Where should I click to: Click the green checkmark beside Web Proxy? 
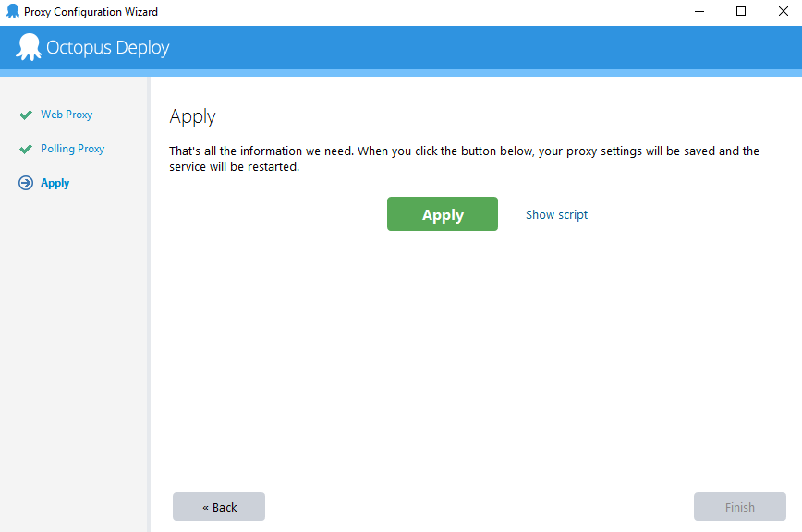coord(26,115)
